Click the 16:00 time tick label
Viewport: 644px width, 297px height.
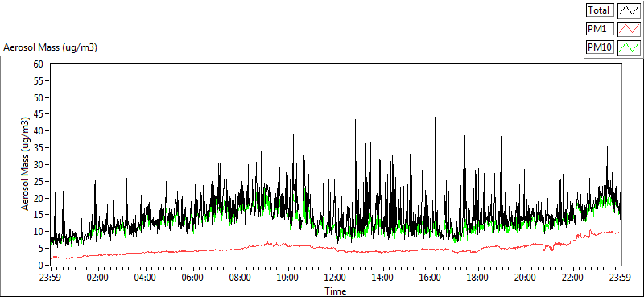click(431, 278)
